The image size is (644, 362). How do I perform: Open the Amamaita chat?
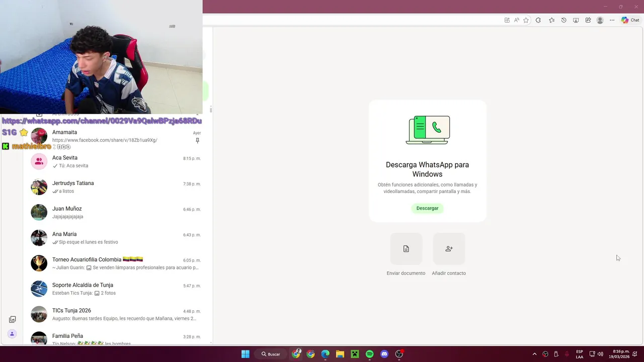click(x=117, y=136)
